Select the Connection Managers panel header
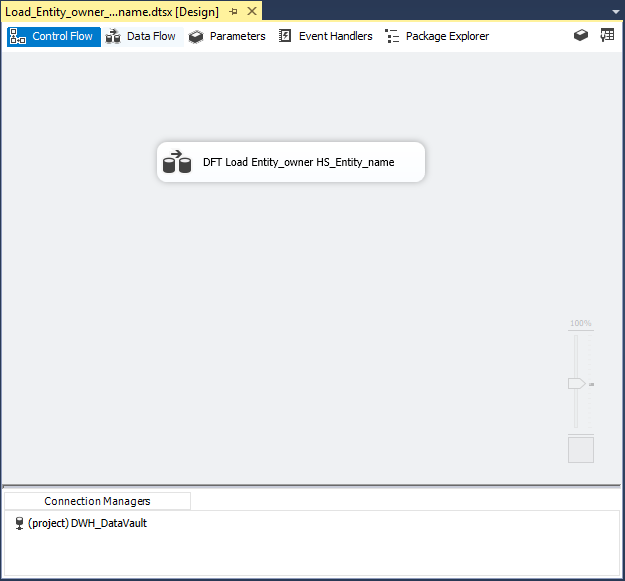Screen dimensions: 625x581 coord(97,501)
